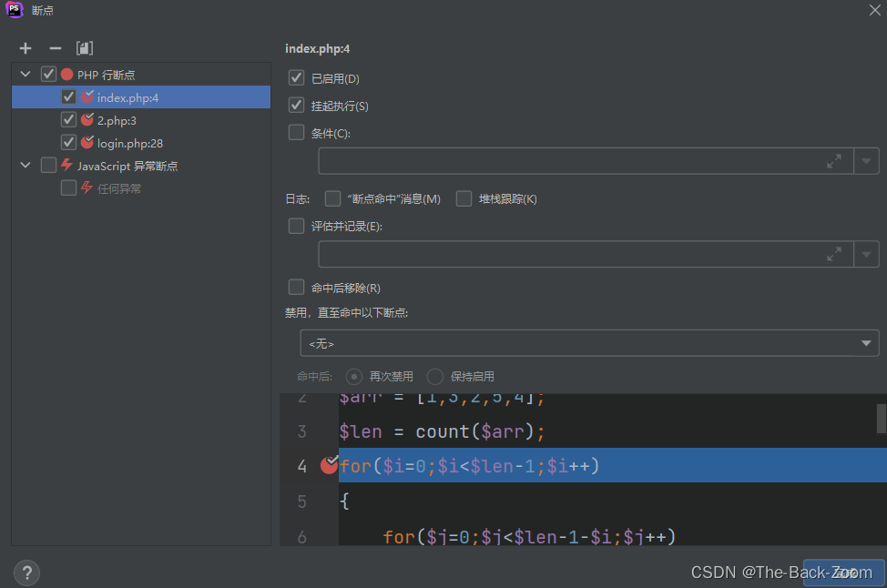The width and height of the screenshot is (887, 588).
Task: Enable 评估并记录(E) checkbox
Action: (x=296, y=226)
